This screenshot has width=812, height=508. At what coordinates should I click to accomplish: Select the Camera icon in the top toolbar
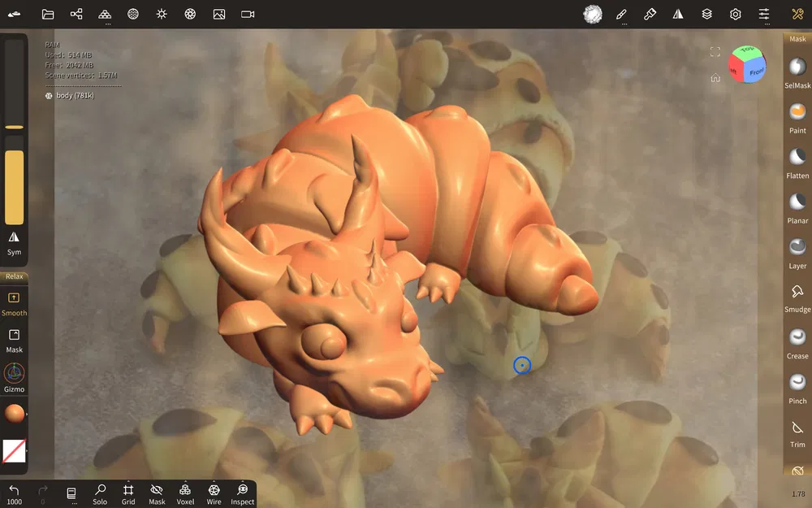pos(247,14)
